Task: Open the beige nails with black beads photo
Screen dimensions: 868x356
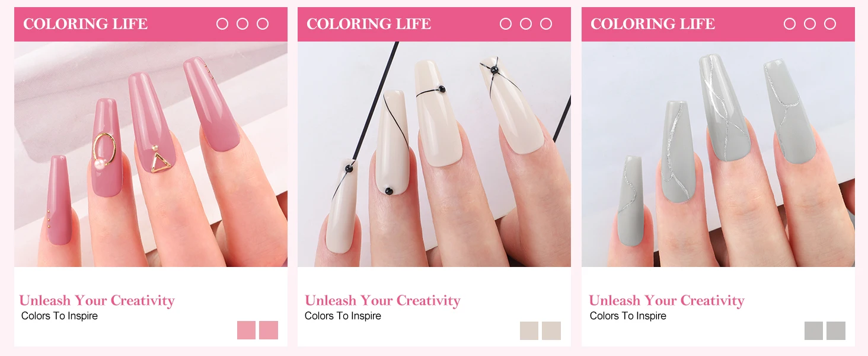Action: pyautogui.click(x=434, y=154)
